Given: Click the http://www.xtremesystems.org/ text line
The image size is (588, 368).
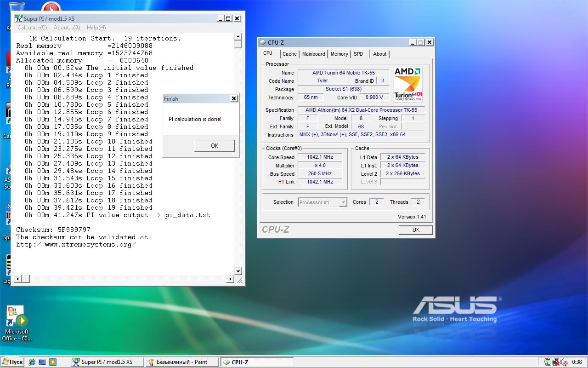Looking at the screenshot, I should point(76,244).
